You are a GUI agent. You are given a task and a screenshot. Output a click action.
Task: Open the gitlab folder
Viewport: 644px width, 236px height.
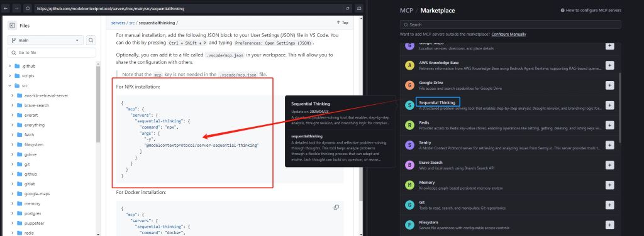click(30, 184)
